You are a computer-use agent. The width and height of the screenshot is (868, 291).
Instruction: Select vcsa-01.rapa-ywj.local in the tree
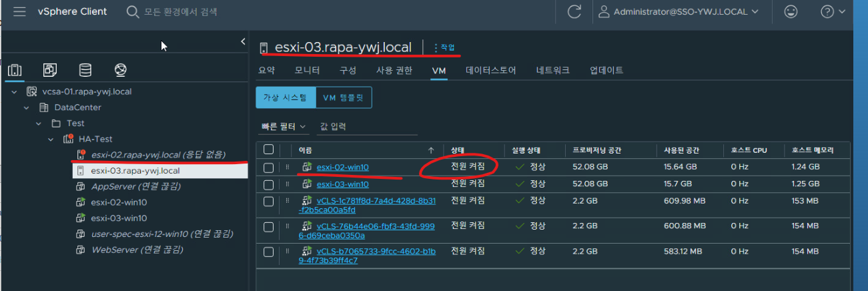pyautogui.click(x=86, y=91)
